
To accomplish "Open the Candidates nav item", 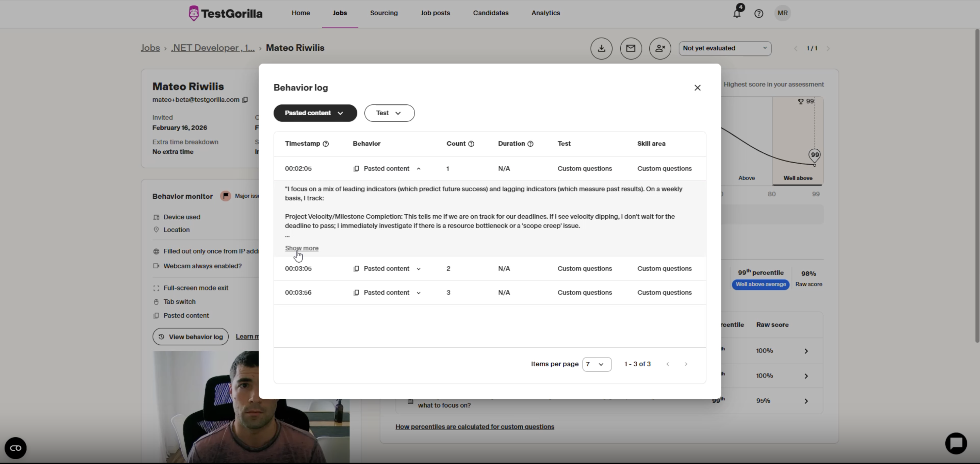I will [491, 13].
